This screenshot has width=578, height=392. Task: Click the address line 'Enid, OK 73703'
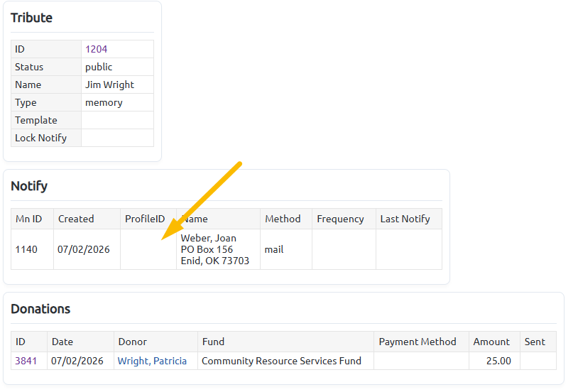click(215, 261)
